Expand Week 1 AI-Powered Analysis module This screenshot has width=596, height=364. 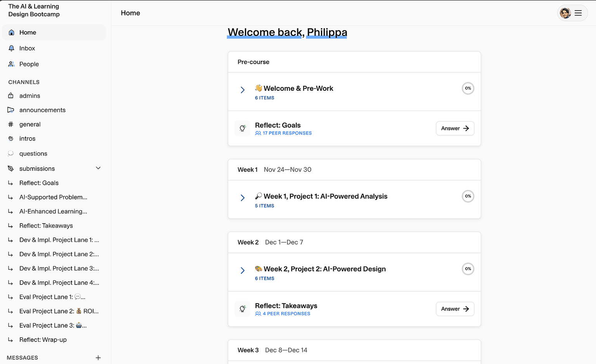[243, 198]
